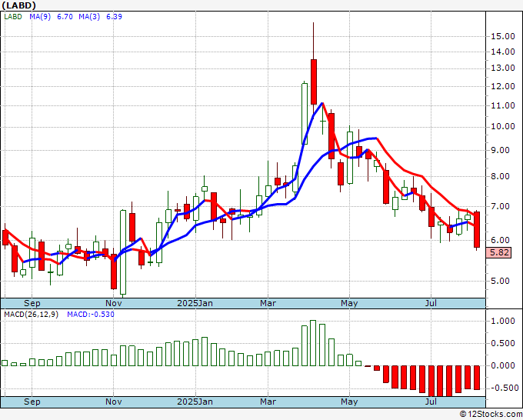The width and height of the screenshot is (523, 420).
Task: Click the 11.00 price axis label
Action: pyautogui.click(x=503, y=105)
